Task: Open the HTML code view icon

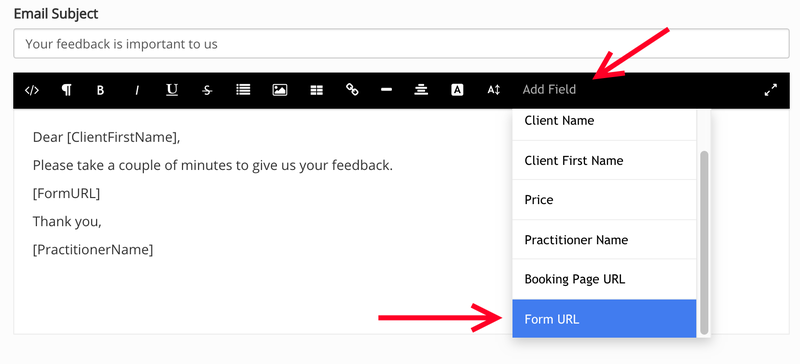Action: point(32,90)
